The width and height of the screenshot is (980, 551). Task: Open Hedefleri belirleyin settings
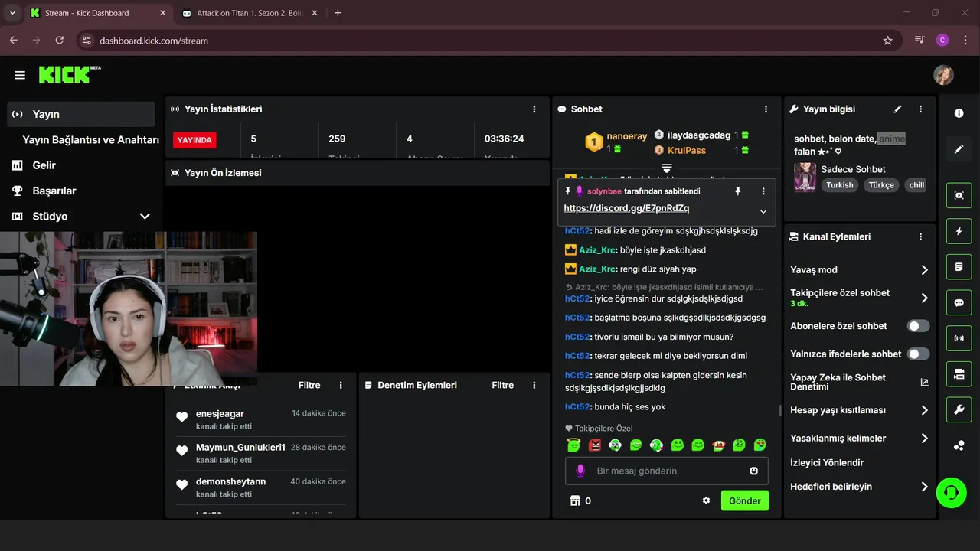pyautogui.click(x=859, y=487)
